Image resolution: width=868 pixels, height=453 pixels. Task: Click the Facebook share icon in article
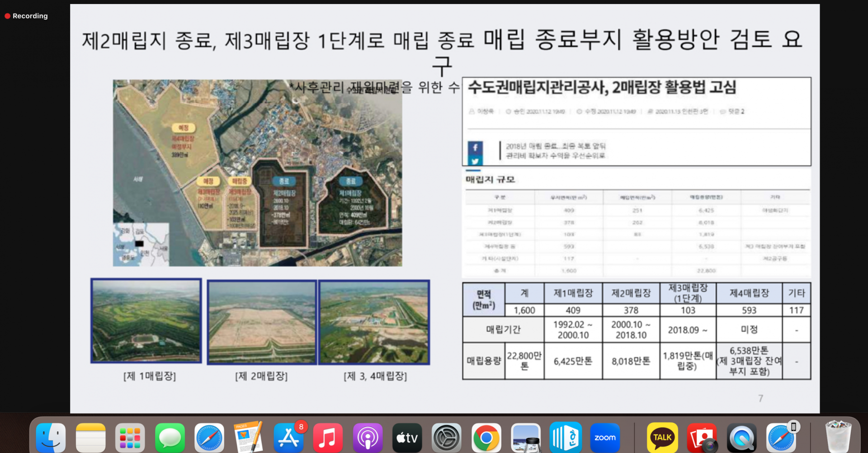pos(475,147)
